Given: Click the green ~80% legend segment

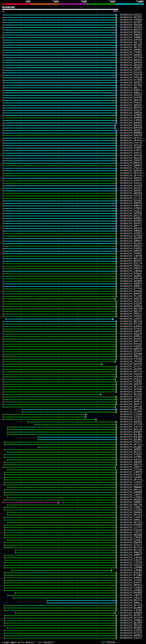Looking at the screenshot, I should (101, 4).
